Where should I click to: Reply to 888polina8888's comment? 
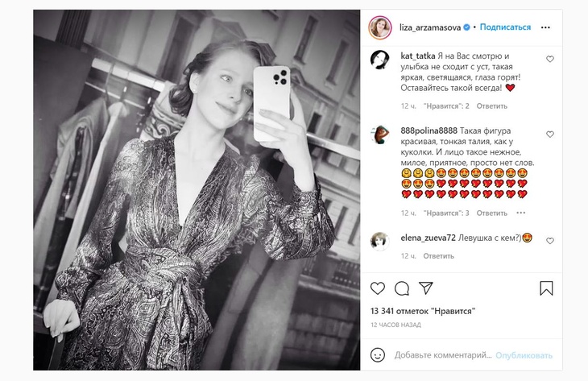491,213
